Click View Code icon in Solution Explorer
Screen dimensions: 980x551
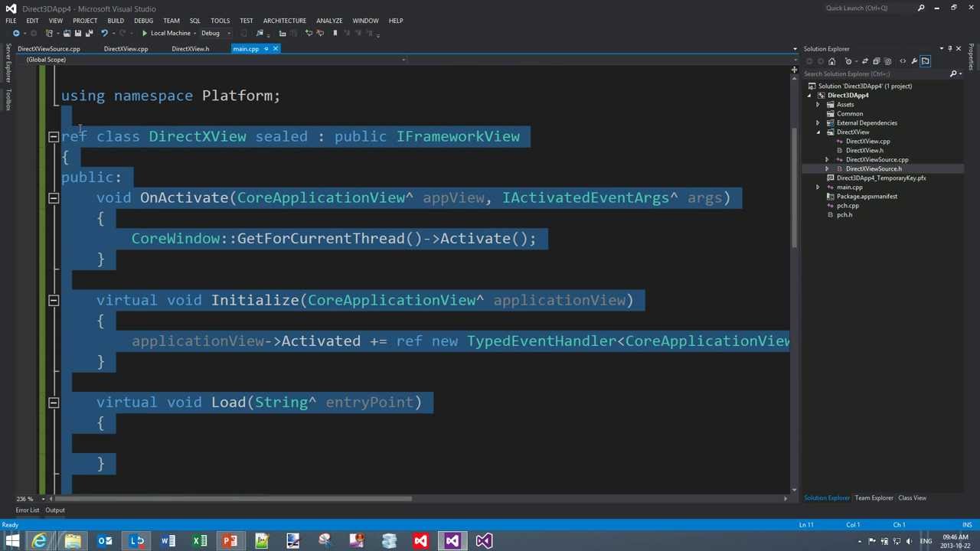(903, 61)
